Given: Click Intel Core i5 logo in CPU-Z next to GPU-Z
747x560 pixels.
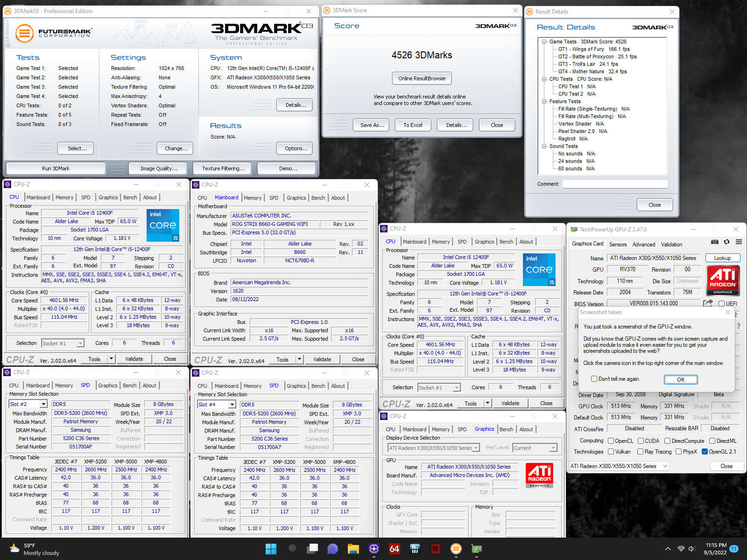Looking at the screenshot, I should coord(539,270).
